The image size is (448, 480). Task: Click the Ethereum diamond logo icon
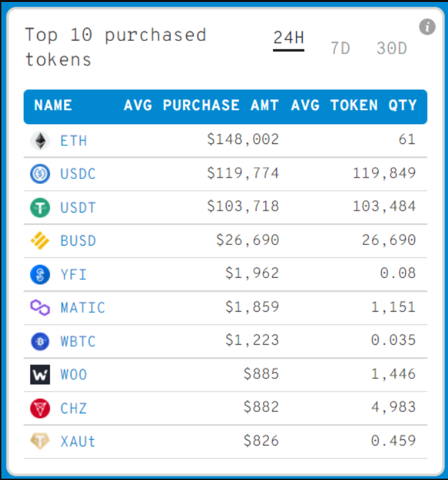(x=40, y=141)
